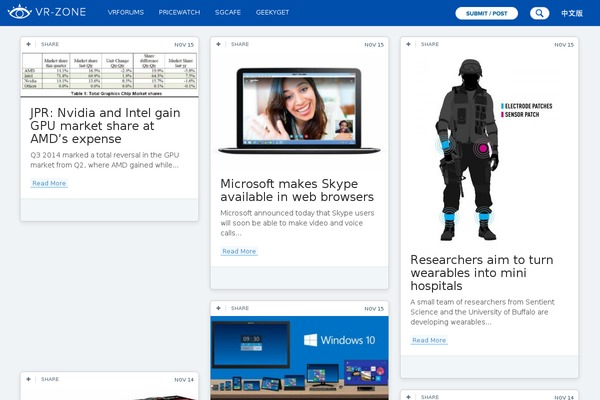This screenshot has width=600, height=400.
Task: Open GPU market share table image
Action: (109, 74)
